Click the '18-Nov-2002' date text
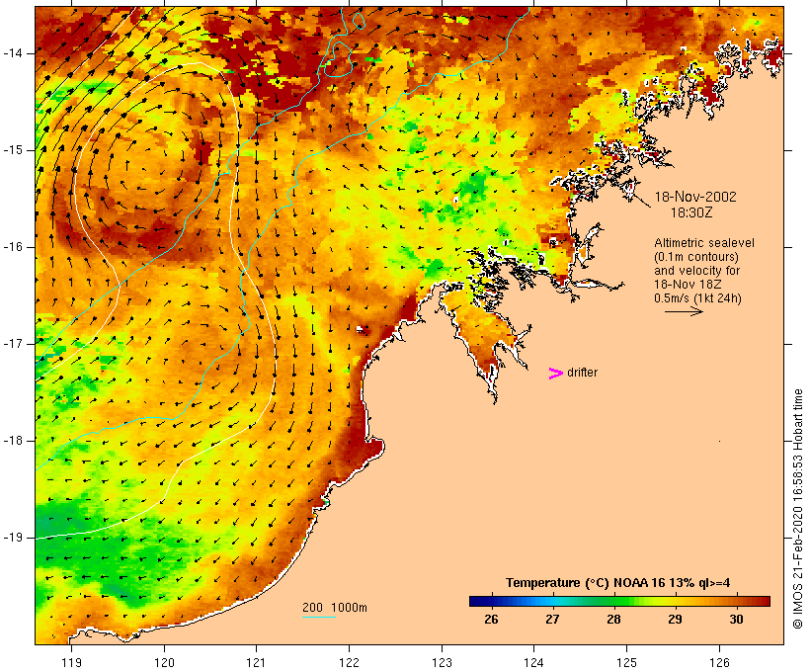810x672 pixels. pos(695,197)
